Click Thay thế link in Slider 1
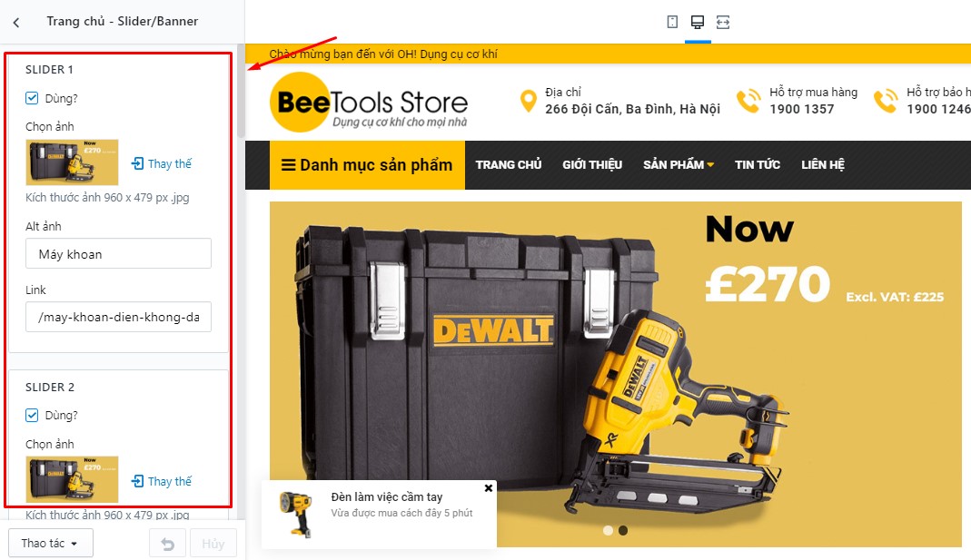This screenshot has height=560, width=971. 162,163
